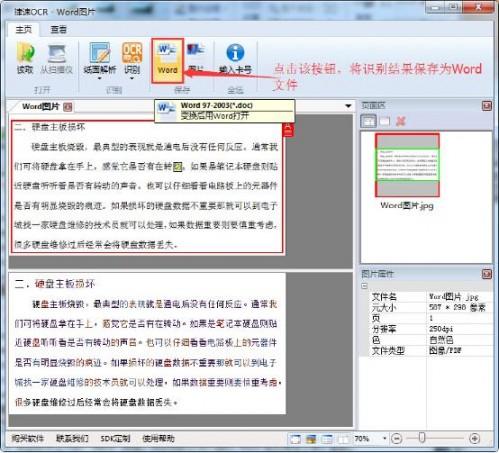Click fourth layout view icon in status bar
499x453 pixels.
pos(343,439)
